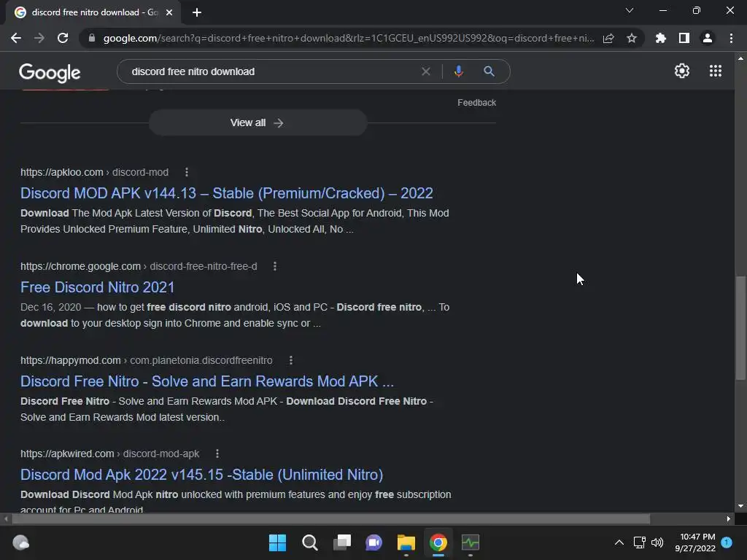Open the Chrome extensions puzzle icon
Viewport: 747px width, 560px height.
pyautogui.click(x=660, y=38)
